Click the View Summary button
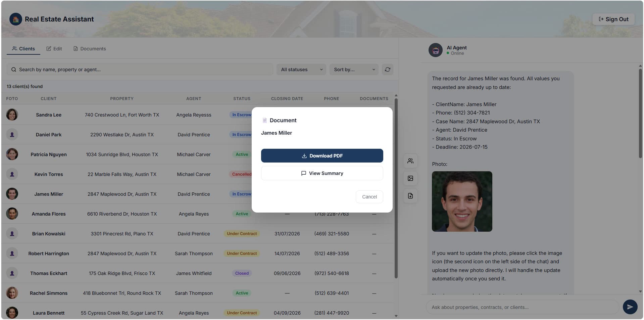Screen dimensions: 644x320 (x=322, y=173)
